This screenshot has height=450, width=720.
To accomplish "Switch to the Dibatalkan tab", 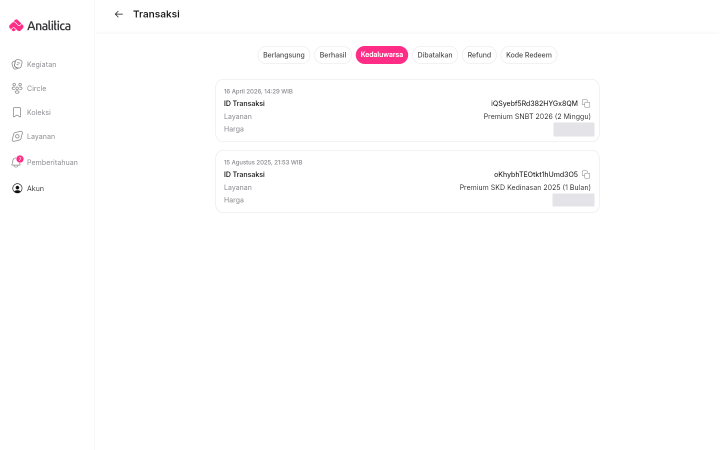I will click(x=435, y=55).
